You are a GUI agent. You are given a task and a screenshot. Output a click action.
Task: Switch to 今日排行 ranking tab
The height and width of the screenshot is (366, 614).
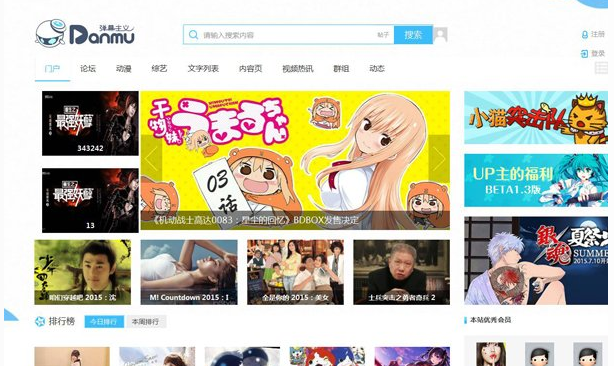[x=104, y=322]
